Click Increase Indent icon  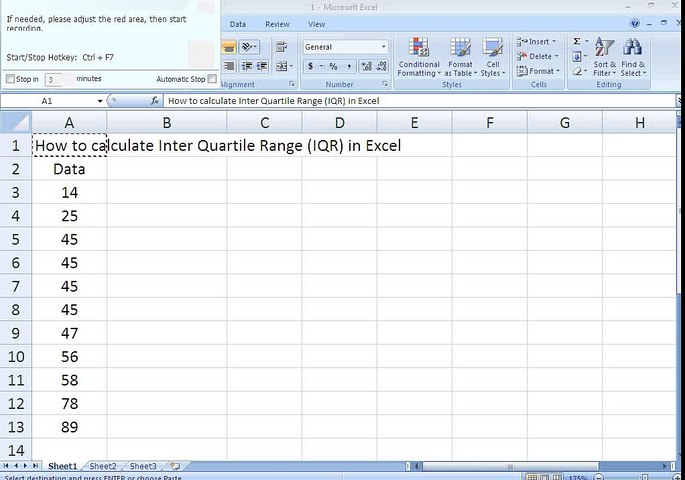point(262,66)
